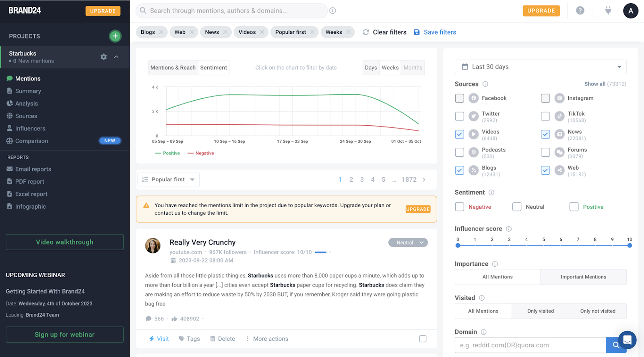Search the domain filter with magnifier button
The image size is (644, 357).
point(616,345)
